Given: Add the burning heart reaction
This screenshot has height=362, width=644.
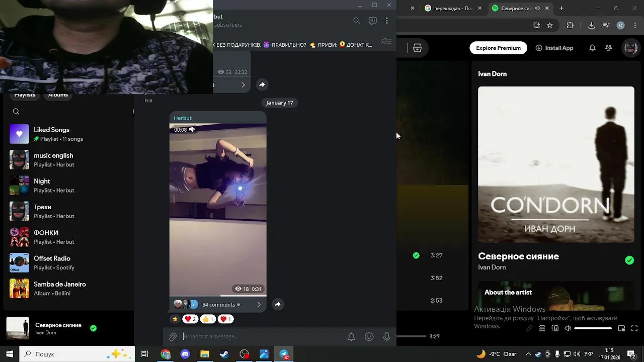Looking at the screenshot, I should 225,319.
